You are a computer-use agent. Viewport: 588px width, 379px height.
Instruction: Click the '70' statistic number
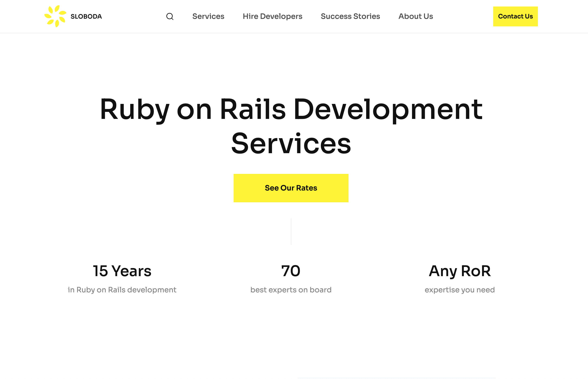point(291,271)
